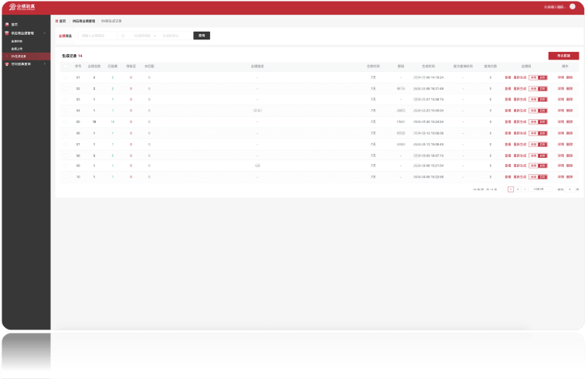Open the last sidebar section's shield icon
The width and height of the screenshot is (588, 379).
(7, 64)
